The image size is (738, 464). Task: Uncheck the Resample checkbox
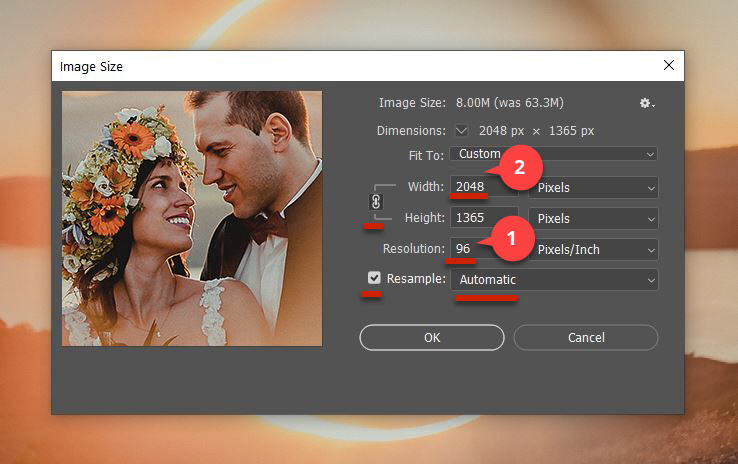pyautogui.click(x=374, y=278)
